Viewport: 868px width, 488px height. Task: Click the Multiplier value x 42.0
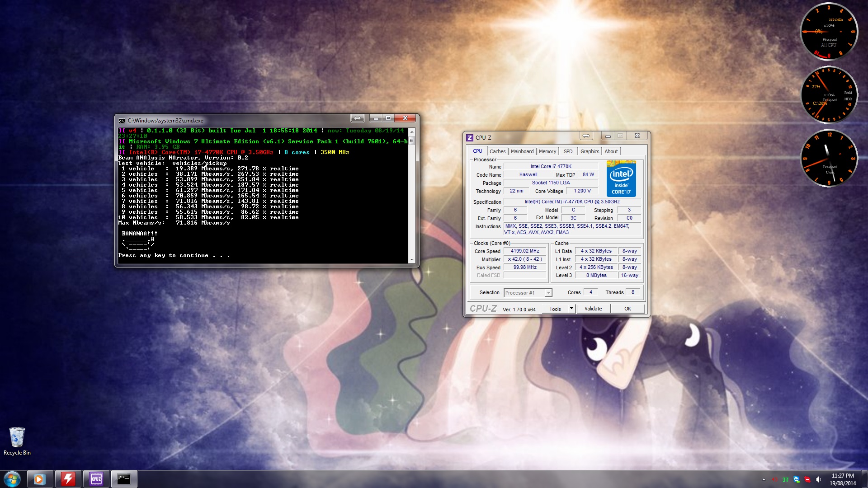(525, 259)
